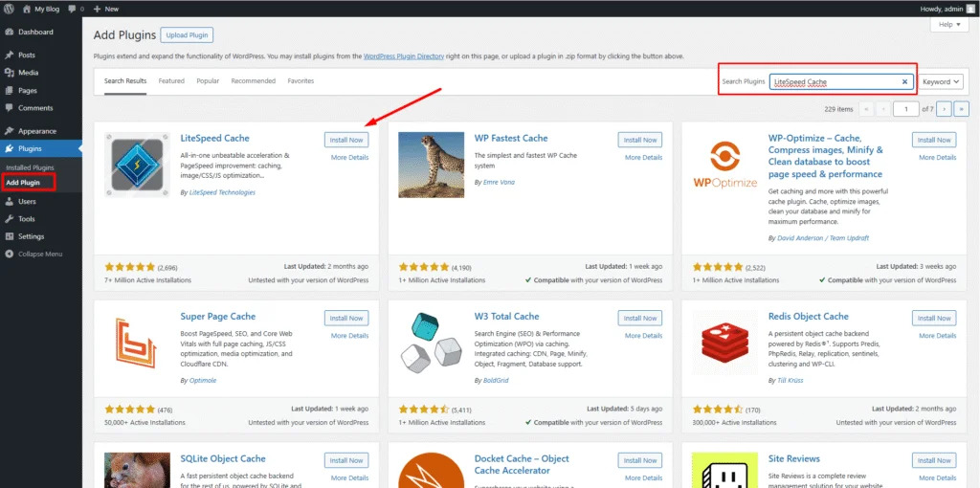Install WP-Optimize plugin now
The height and width of the screenshot is (488, 980).
point(934,140)
